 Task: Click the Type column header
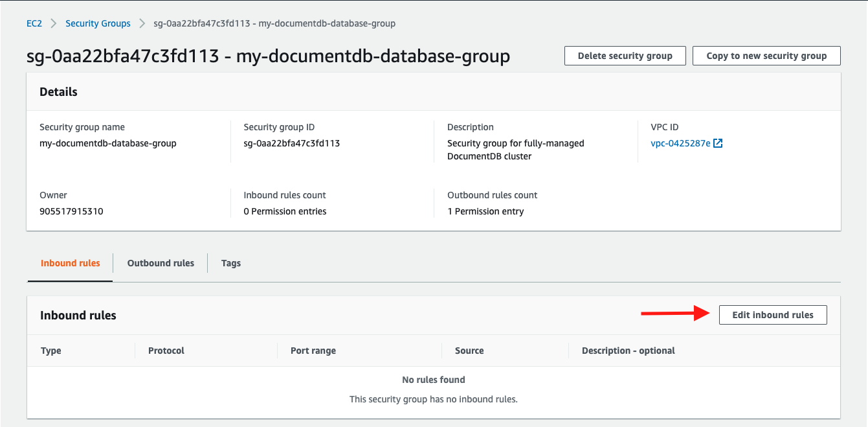(x=51, y=350)
